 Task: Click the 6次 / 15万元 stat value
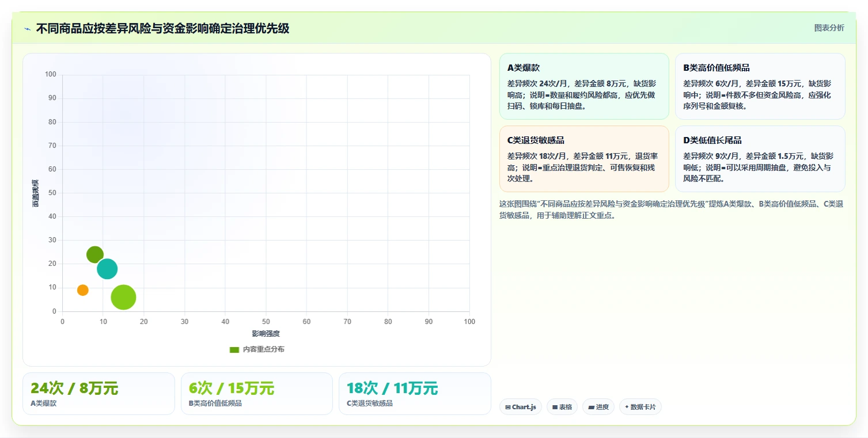pyautogui.click(x=232, y=389)
